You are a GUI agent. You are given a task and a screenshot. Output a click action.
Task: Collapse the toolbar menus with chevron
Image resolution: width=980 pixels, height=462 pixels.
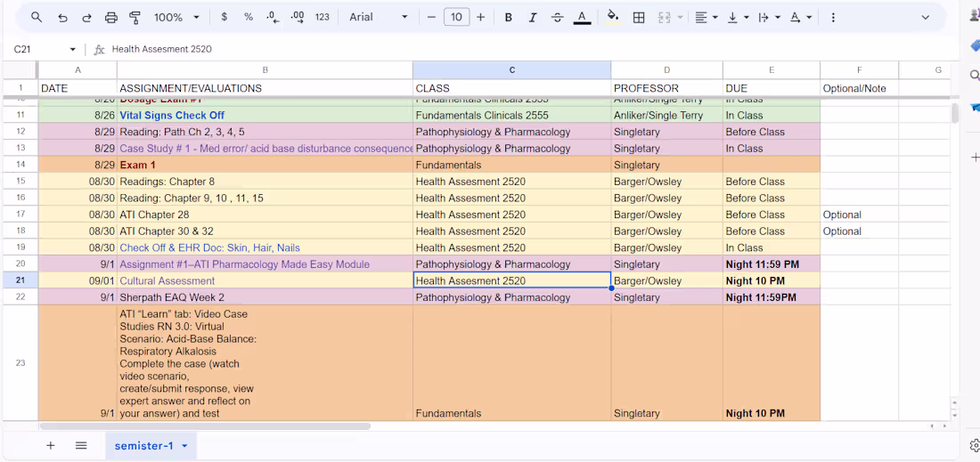(x=926, y=18)
